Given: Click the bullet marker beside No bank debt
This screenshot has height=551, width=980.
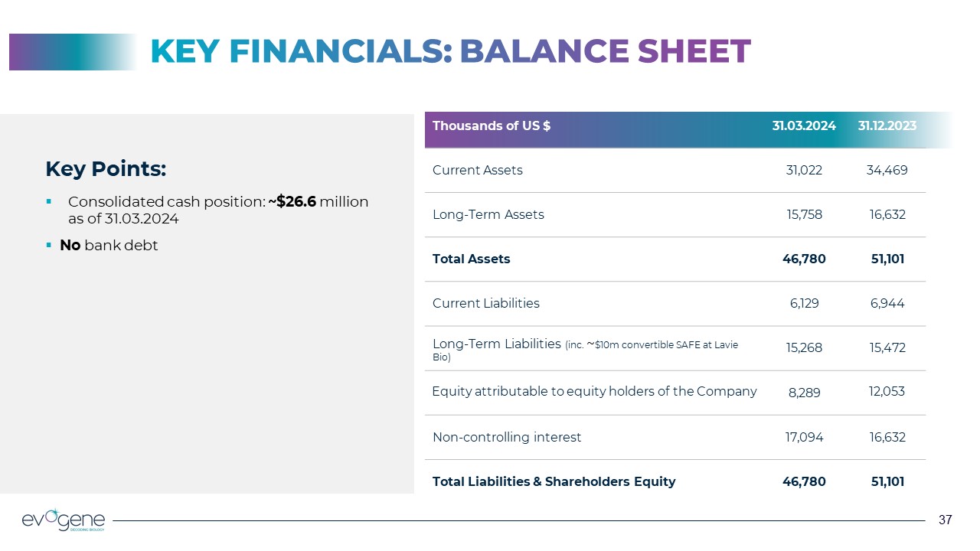Looking at the screenshot, I should [49, 246].
